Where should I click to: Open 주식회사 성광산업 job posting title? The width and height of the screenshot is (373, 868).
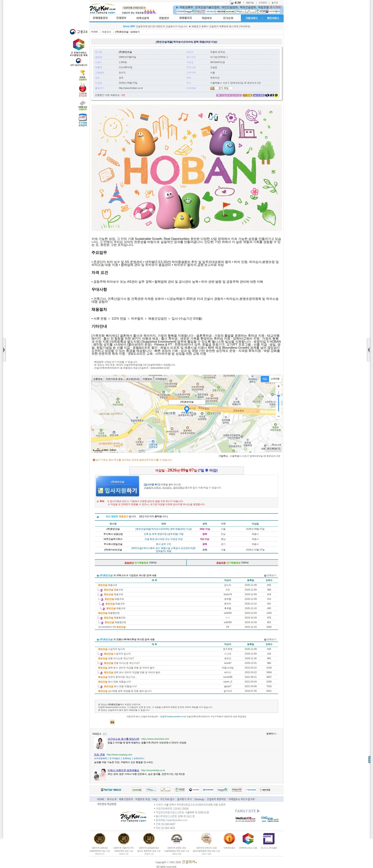[x=164, y=534]
